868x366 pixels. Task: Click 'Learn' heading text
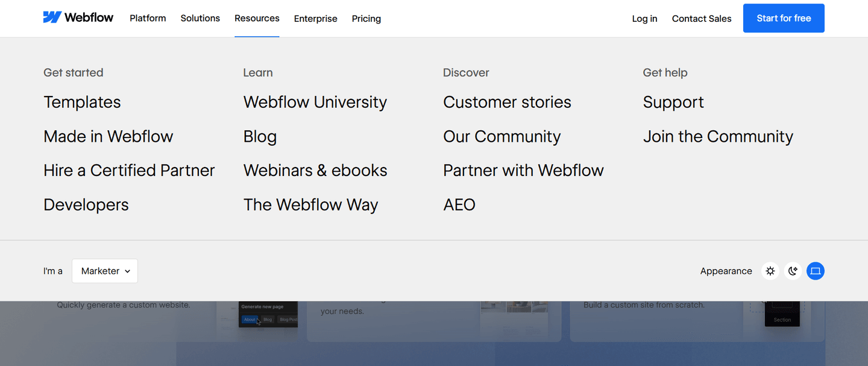pos(258,73)
